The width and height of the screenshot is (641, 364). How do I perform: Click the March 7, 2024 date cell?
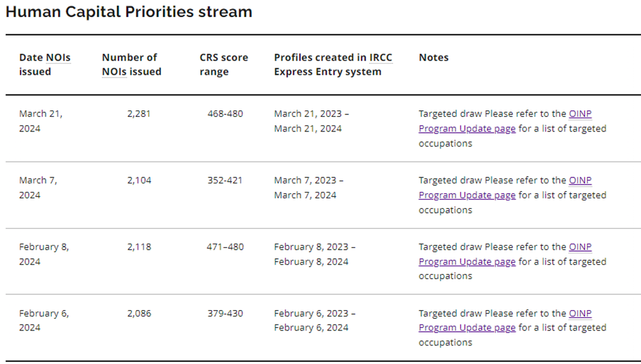click(38, 187)
